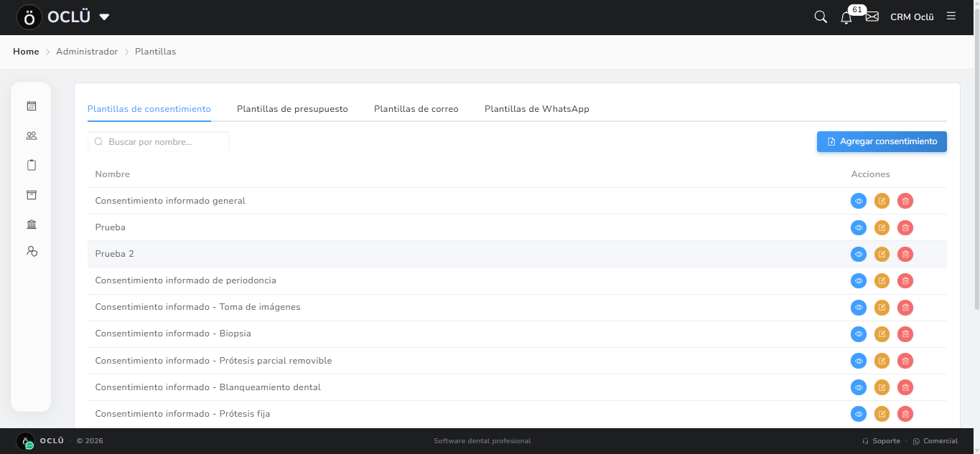The width and height of the screenshot is (980, 454).
Task: Edit the Prueba template
Action: click(x=882, y=227)
